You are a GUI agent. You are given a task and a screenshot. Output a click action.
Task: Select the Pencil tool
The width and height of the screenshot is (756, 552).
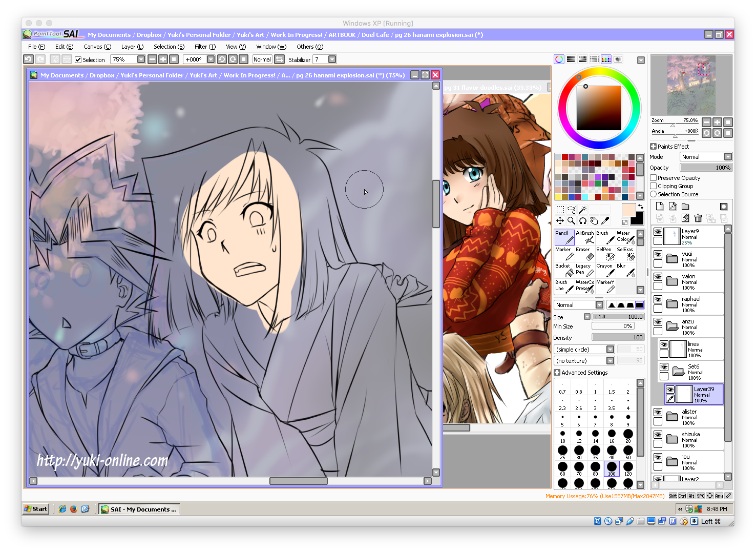coord(564,237)
